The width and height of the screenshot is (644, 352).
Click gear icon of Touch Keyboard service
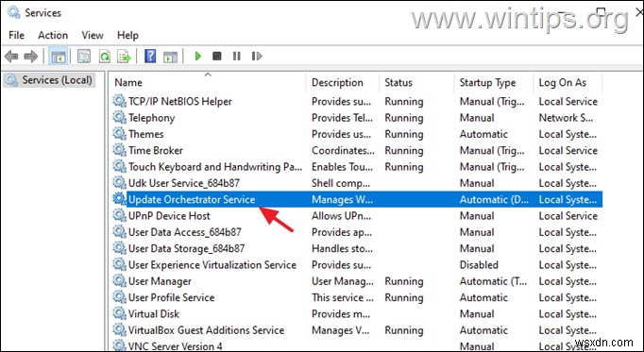coord(119,167)
